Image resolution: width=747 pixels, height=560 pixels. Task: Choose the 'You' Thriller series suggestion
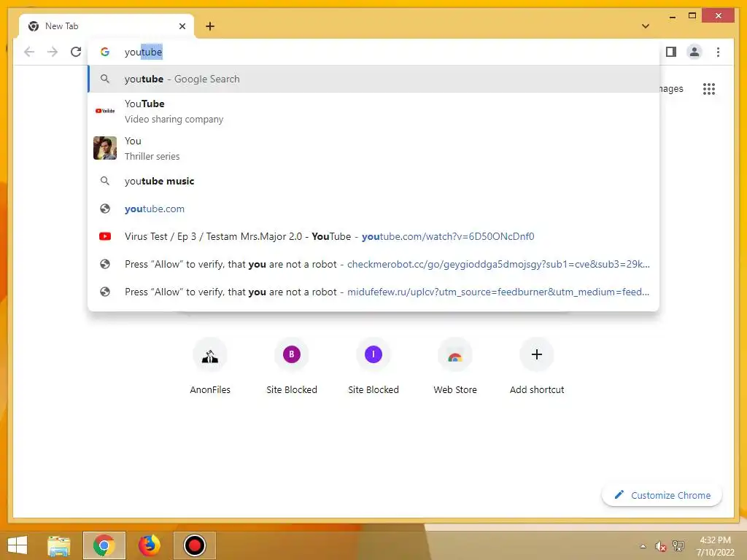click(x=374, y=148)
